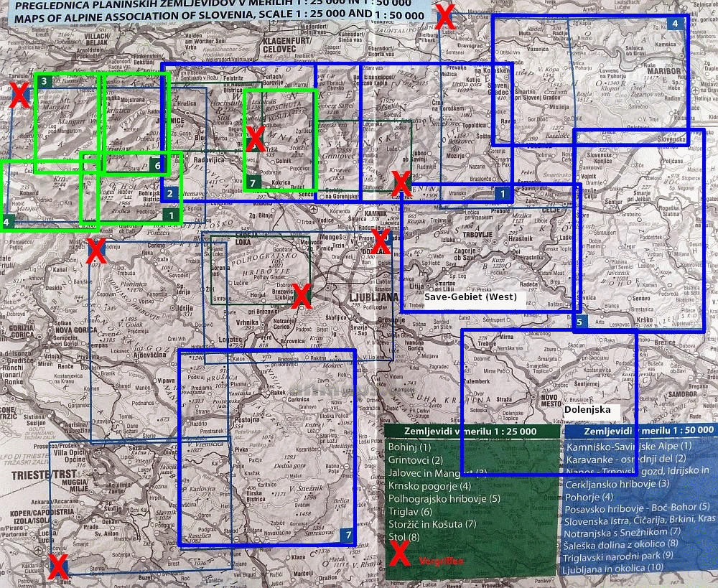Click blue number 4 marker above Maribor
Viewport: 718px width, 588px height.
click(x=675, y=24)
